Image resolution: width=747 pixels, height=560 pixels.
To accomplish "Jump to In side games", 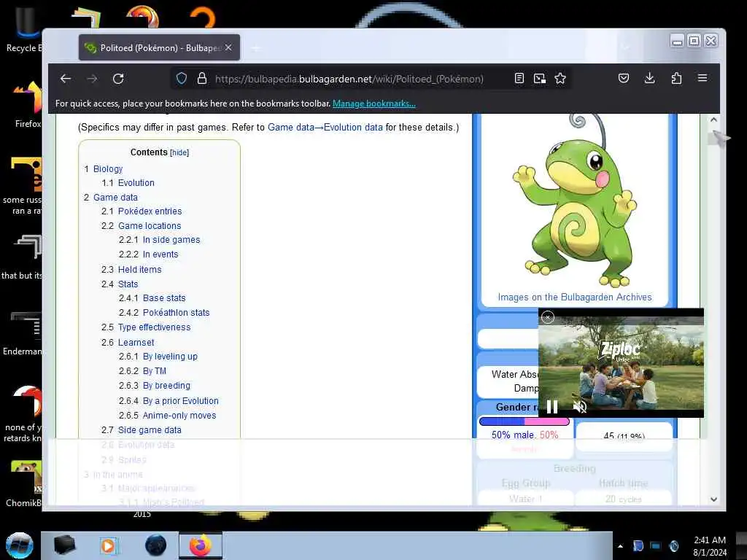I will pos(171,239).
